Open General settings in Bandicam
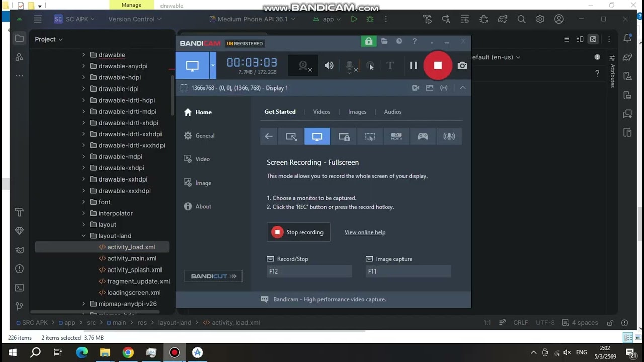Screen dimensions: 644x362 pos(199,136)
